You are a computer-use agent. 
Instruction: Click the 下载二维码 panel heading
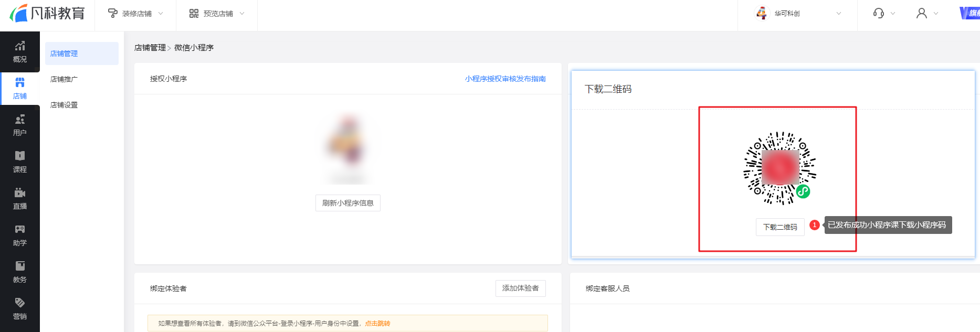[x=608, y=89]
